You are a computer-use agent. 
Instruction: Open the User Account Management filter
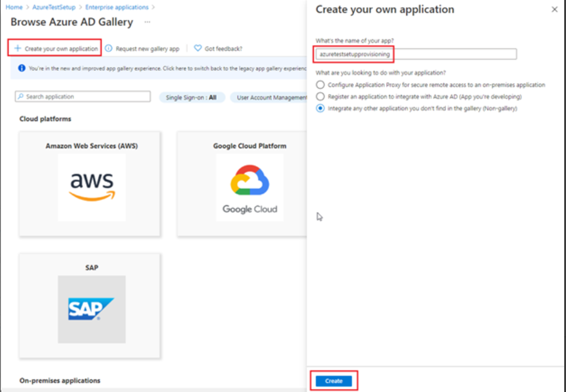click(269, 98)
